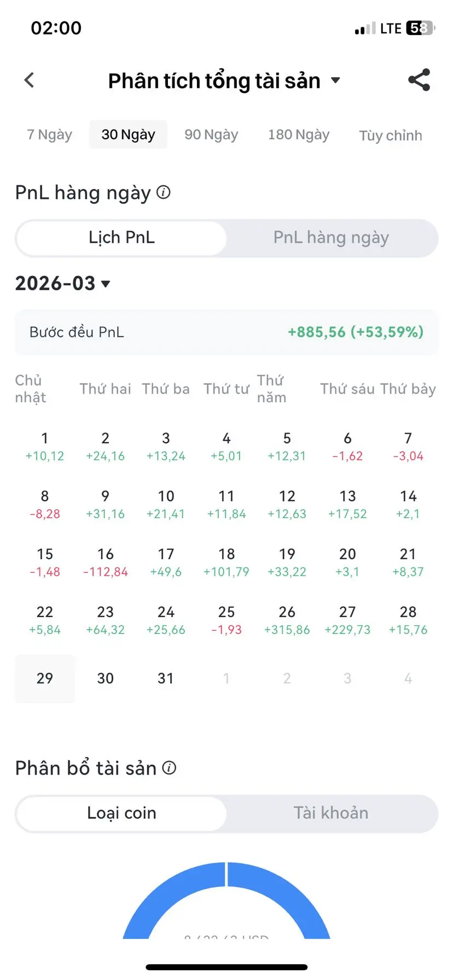The image size is (453, 980).
Task: Switch to Lịch PnL view
Action: point(121,238)
